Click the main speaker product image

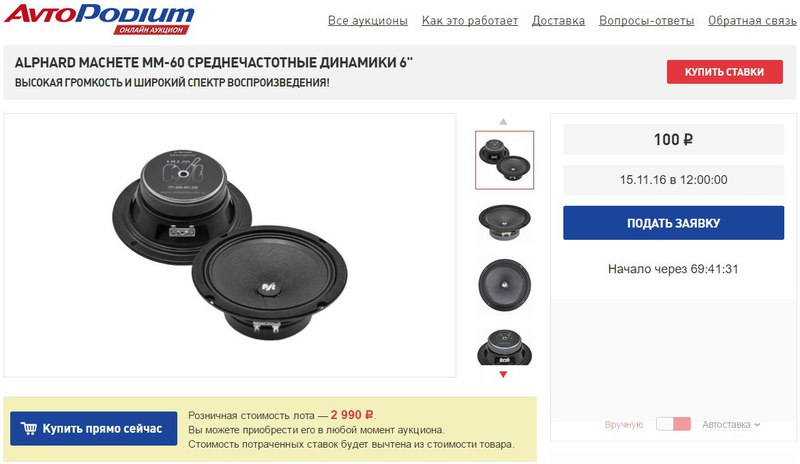click(x=230, y=246)
